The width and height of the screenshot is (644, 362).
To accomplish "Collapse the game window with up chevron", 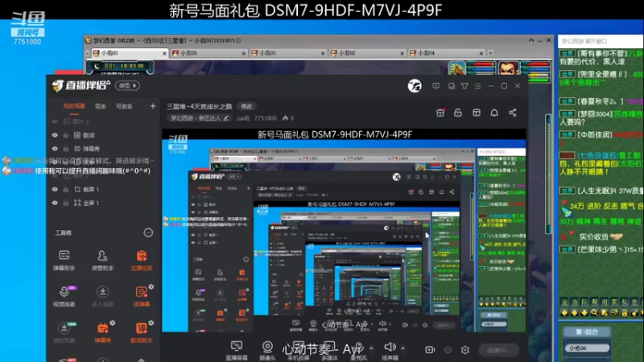I will (x=531, y=40).
